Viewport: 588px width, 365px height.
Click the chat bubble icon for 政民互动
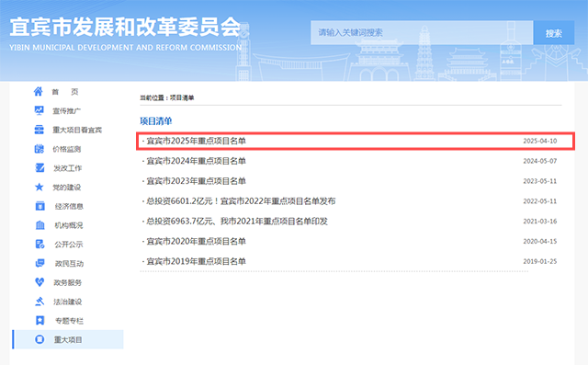click(x=40, y=263)
